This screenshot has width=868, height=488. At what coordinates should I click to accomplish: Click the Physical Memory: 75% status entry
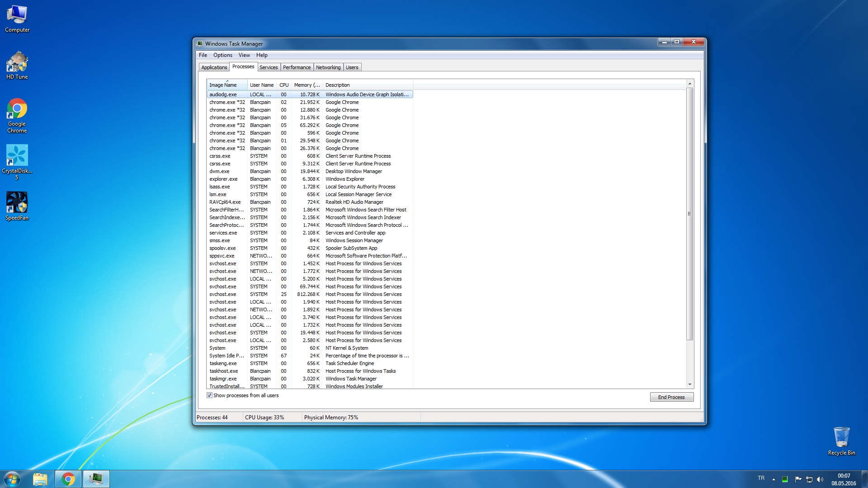click(331, 418)
